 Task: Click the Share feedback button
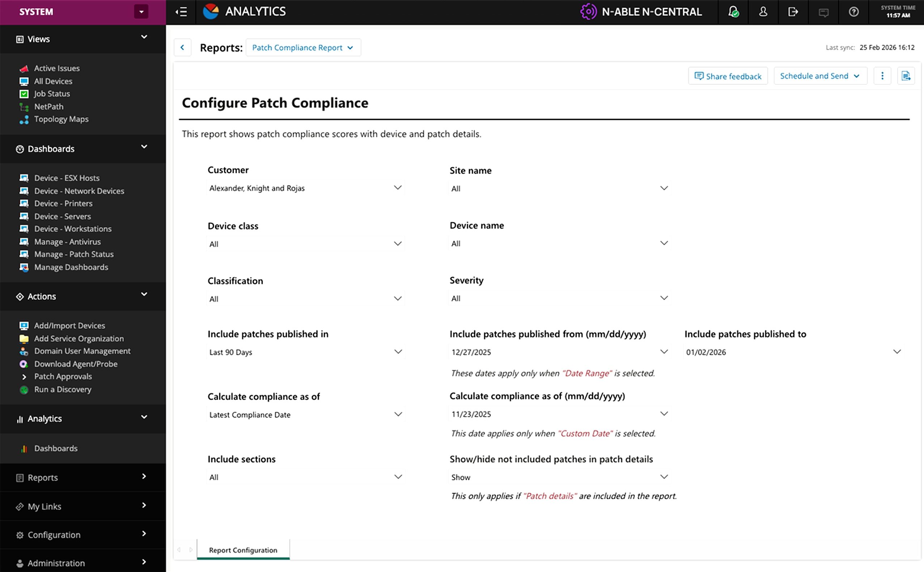[728, 76]
